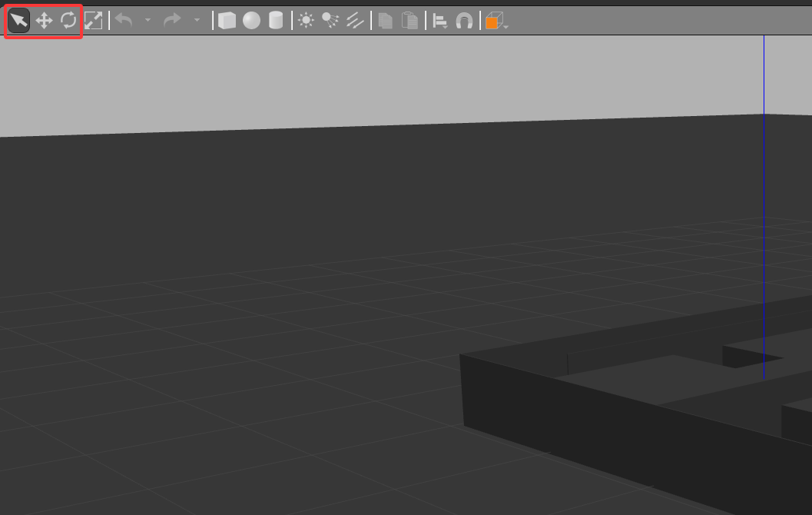Add a directional light
Viewport: 812px width, 515px height.
355,21
